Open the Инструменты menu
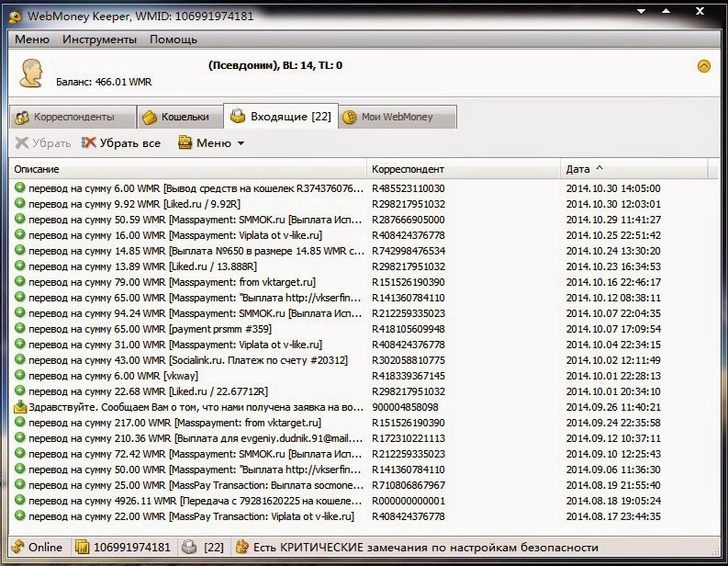The height and width of the screenshot is (566, 728). (99, 40)
